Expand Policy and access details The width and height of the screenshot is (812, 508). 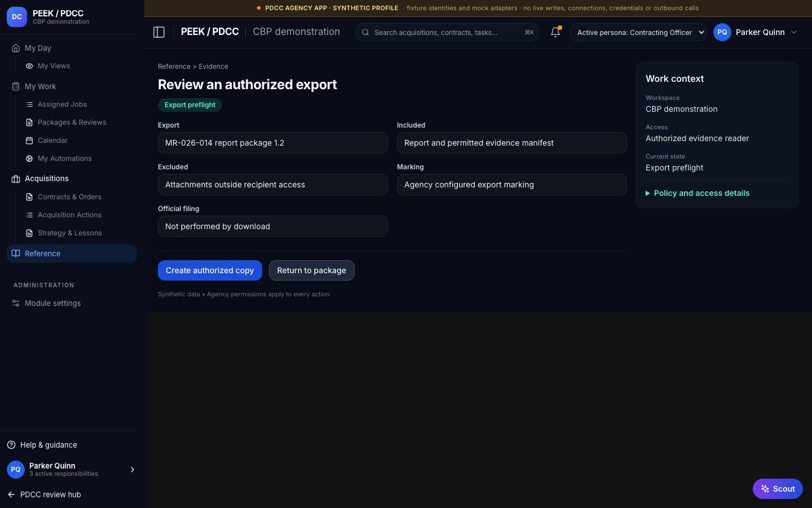point(698,193)
